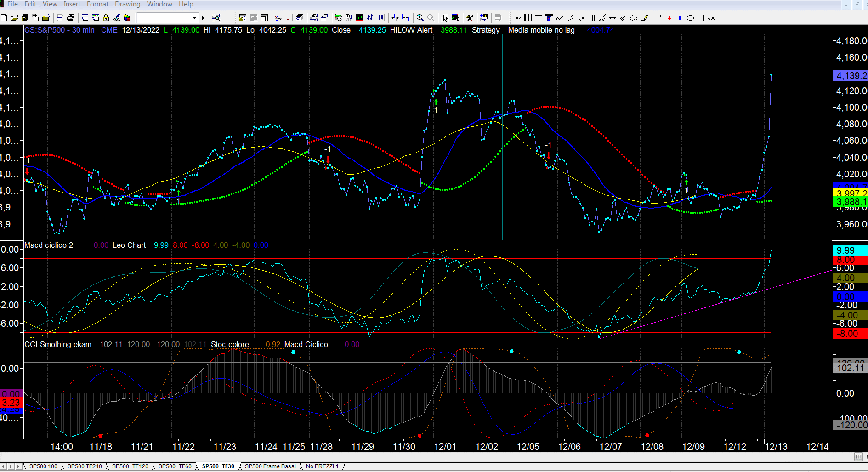Image resolution: width=868 pixels, height=472 pixels.
Task: Click the HILOW Alert indicator label
Action: [x=411, y=30]
